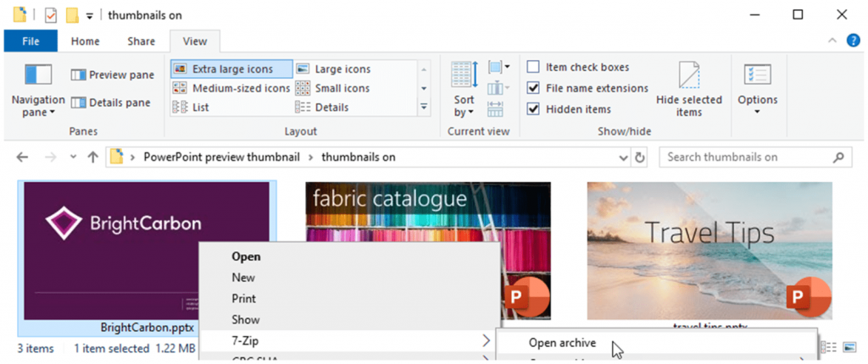This screenshot has width=868, height=364.
Task: Open the Options dropdown
Action: pyautogui.click(x=757, y=89)
